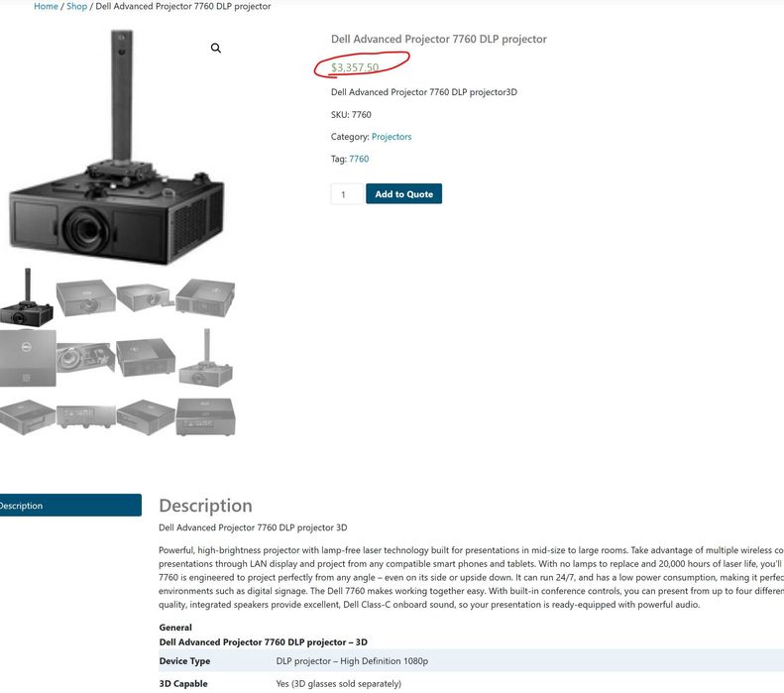Select third thumbnail in second row
The width and height of the screenshot is (784, 693).
[x=146, y=357]
